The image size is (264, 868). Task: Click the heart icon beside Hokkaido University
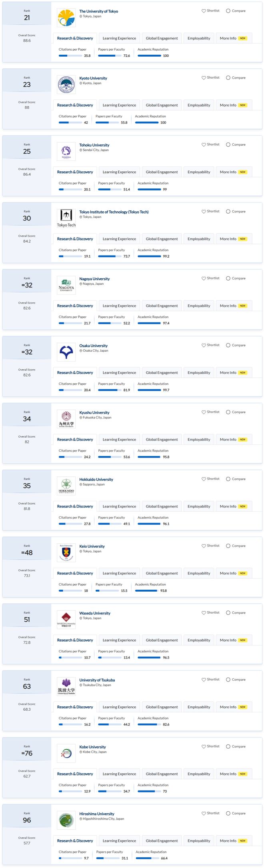point(204,479)
